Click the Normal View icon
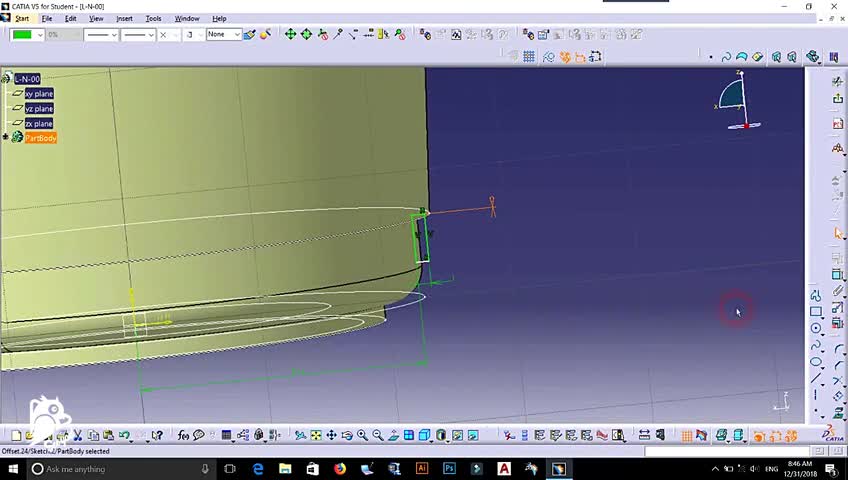The image size is (848, 480). (393, 435)
